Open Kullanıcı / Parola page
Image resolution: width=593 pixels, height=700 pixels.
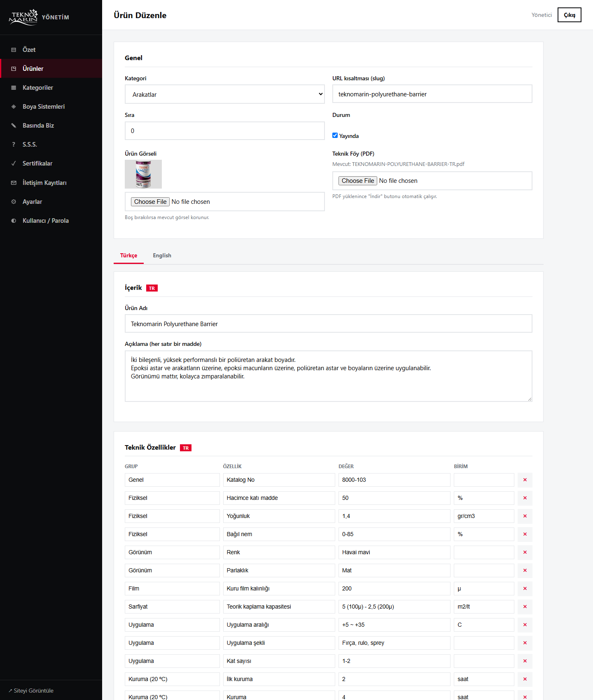(51, 221)
